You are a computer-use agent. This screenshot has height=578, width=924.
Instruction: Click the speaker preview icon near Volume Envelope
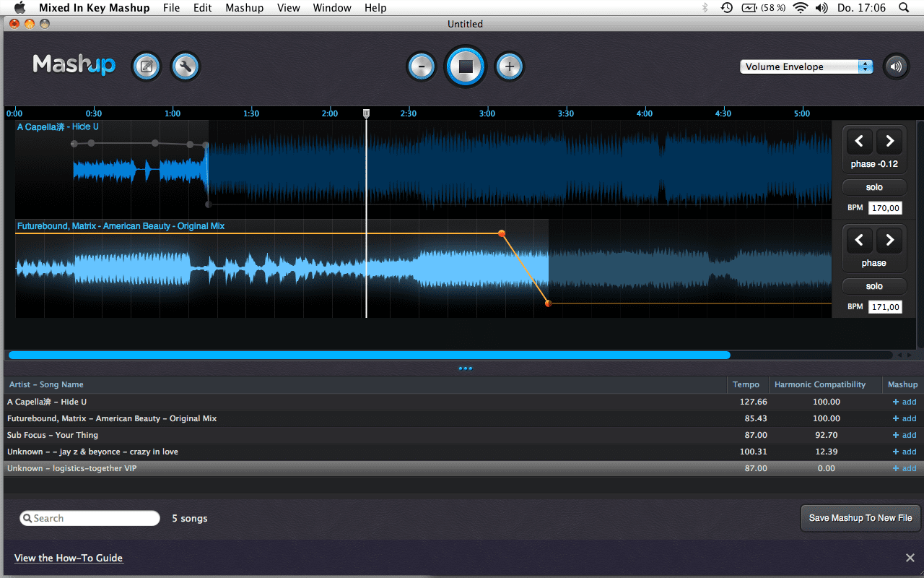[896, 66]
